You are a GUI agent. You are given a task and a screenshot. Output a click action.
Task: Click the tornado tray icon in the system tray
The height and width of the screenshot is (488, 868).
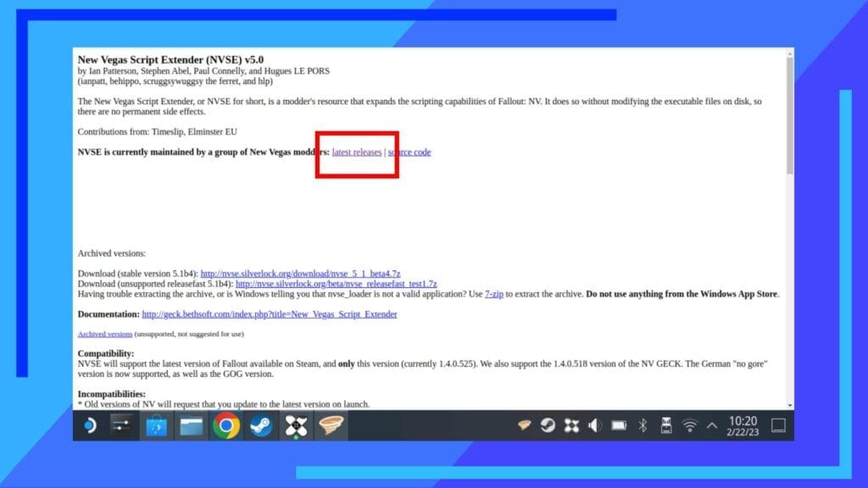[x=524, y=425]
